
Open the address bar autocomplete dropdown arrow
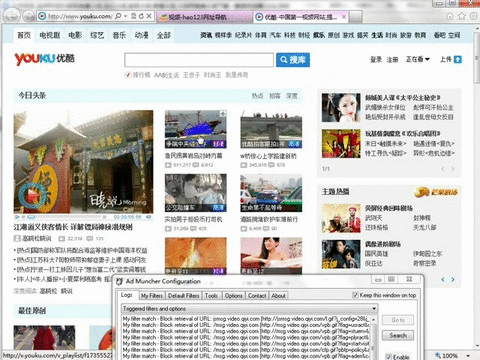point(126,16)
